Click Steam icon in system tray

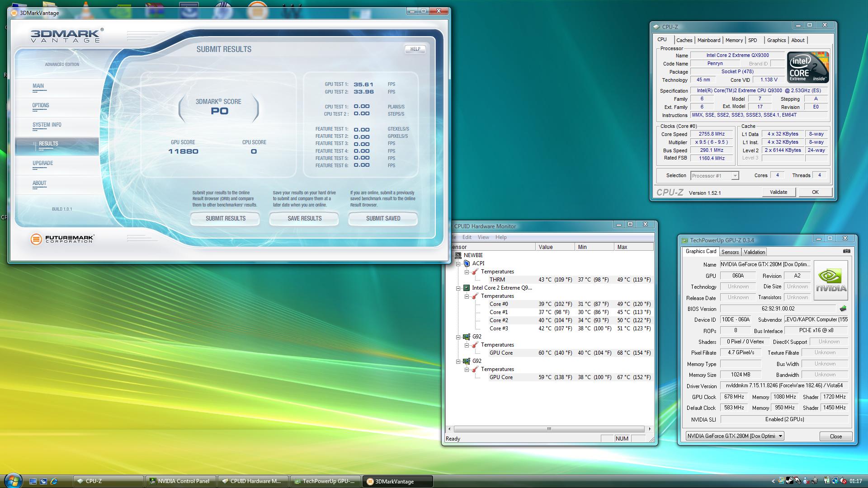pos(790,480)
